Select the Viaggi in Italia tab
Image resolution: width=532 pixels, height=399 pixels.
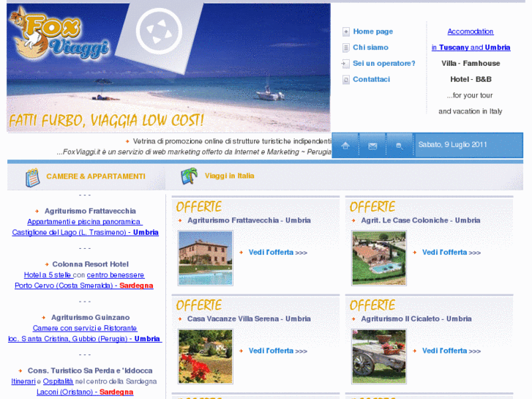229,176
